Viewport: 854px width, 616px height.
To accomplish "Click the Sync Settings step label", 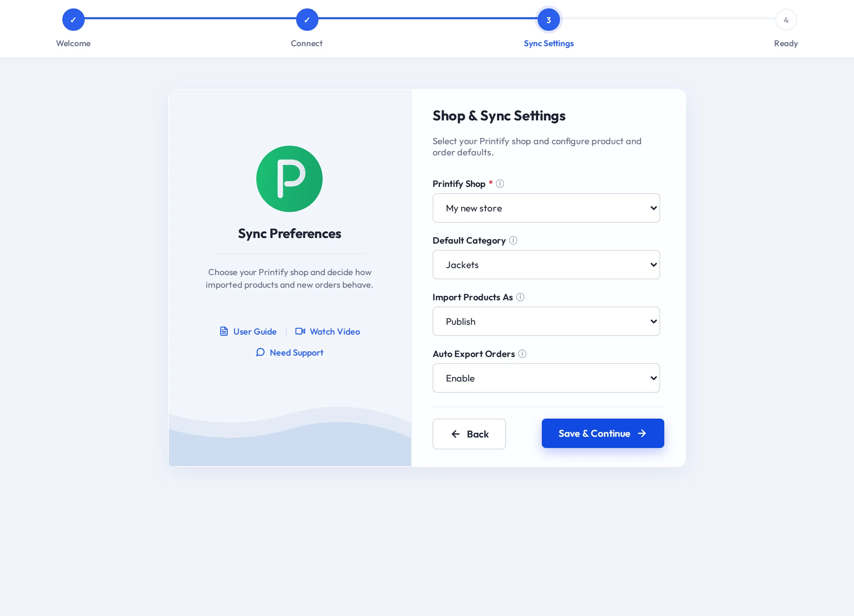I will click(548, 43).
